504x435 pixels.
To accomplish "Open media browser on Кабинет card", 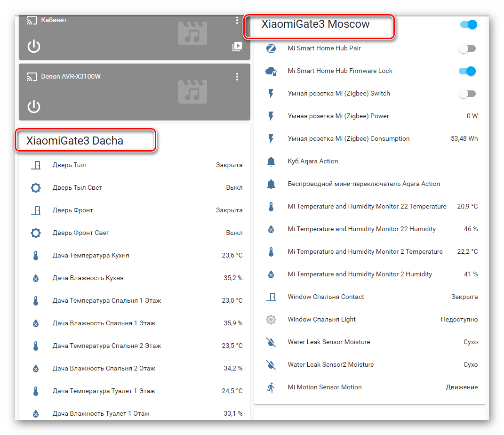I will 237,47.
